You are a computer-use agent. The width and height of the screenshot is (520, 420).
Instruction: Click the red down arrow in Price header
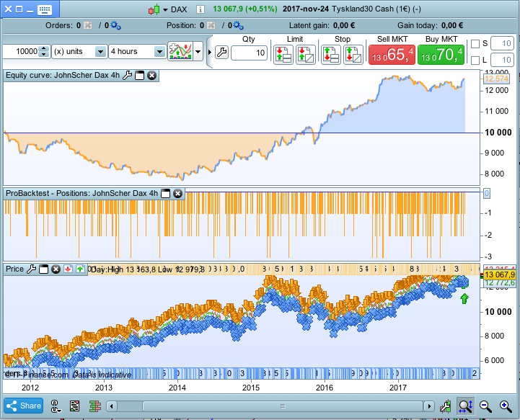pos(68,269)
